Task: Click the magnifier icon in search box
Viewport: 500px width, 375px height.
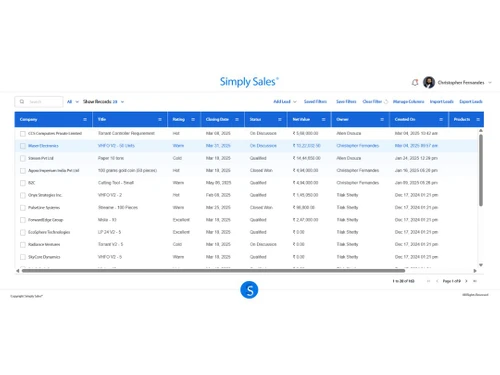Action: [x=22, y=102]
